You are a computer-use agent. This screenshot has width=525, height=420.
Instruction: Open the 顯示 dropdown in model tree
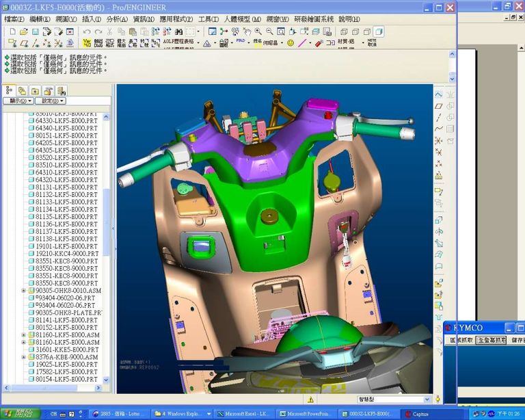click(18, 101)
